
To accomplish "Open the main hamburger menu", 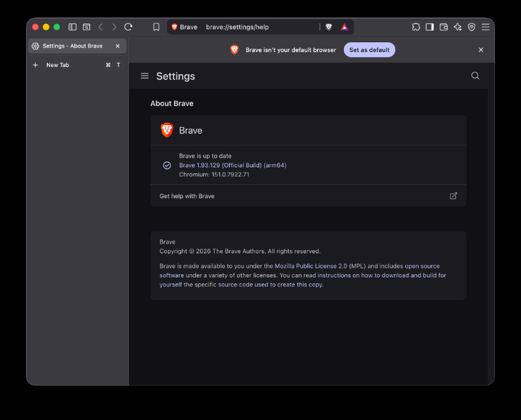I will [x=485, y=27].
